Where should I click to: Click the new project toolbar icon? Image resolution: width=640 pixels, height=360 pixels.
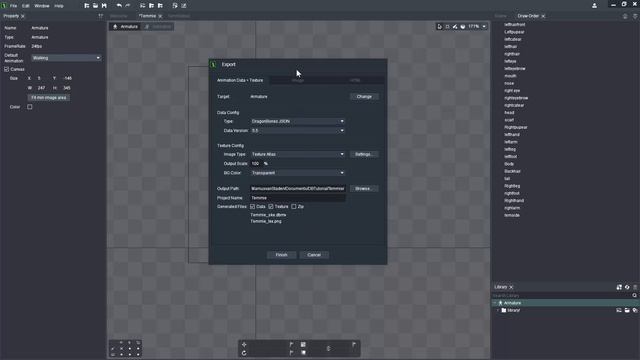click(87, 6)
